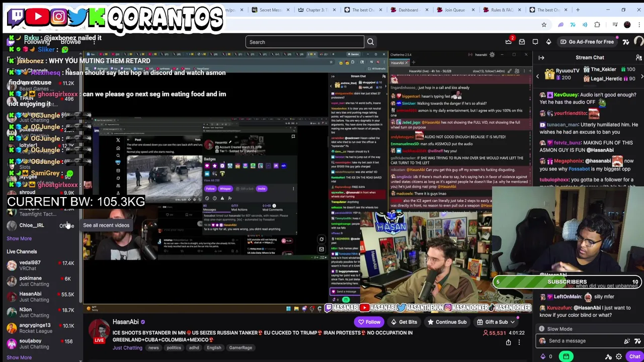This screenshot has height=362, width=644.
Task: Click the Get Bits diamond icon in top nav
Action: tap(548, 42)
